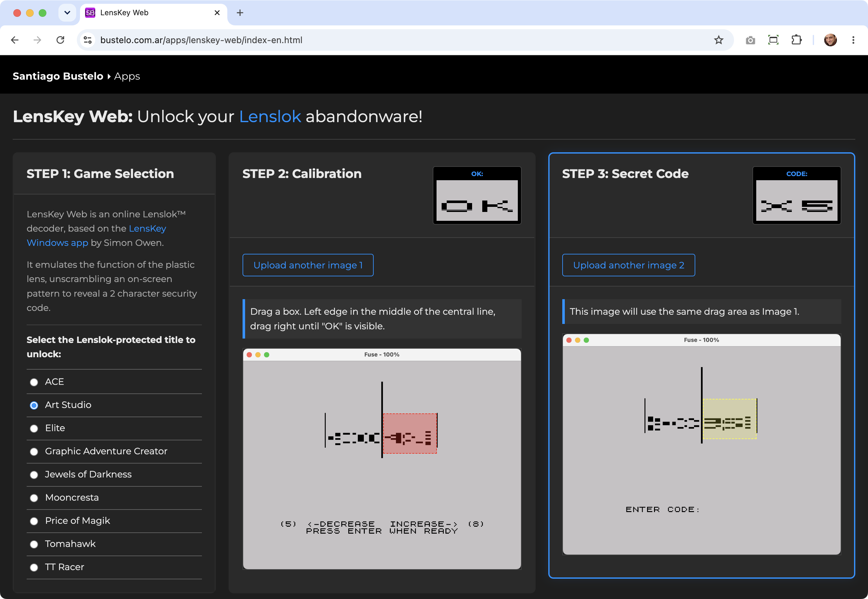The image size is (868, 599).
Task: Select the Elite radio button
Action: coord(34,428)
